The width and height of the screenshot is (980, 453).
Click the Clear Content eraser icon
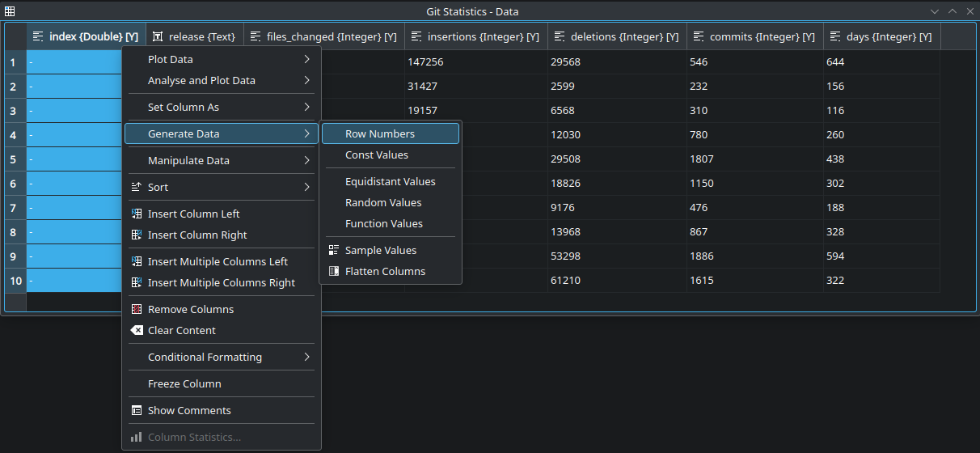[x=137, y=331]
